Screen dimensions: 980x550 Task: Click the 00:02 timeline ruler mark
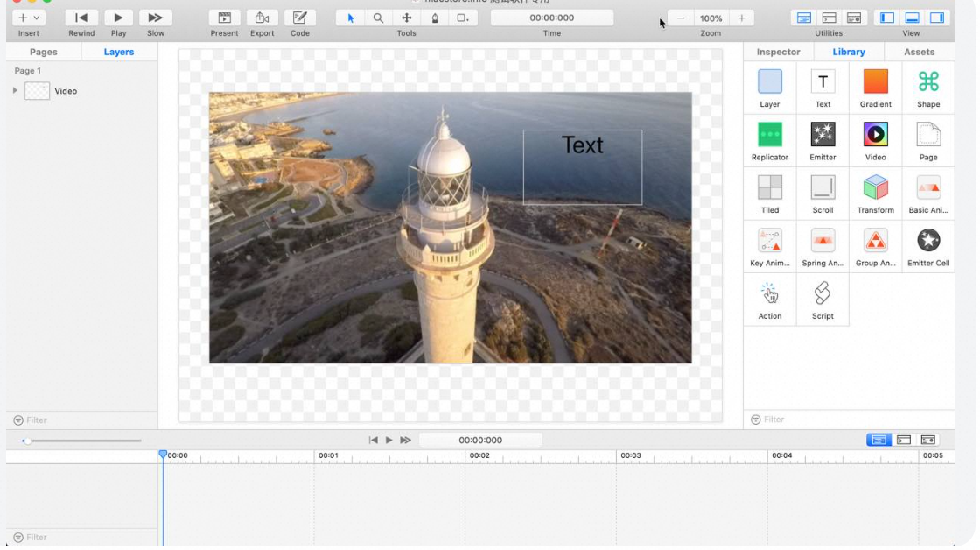pyautogui.click(x=479, y=456)
